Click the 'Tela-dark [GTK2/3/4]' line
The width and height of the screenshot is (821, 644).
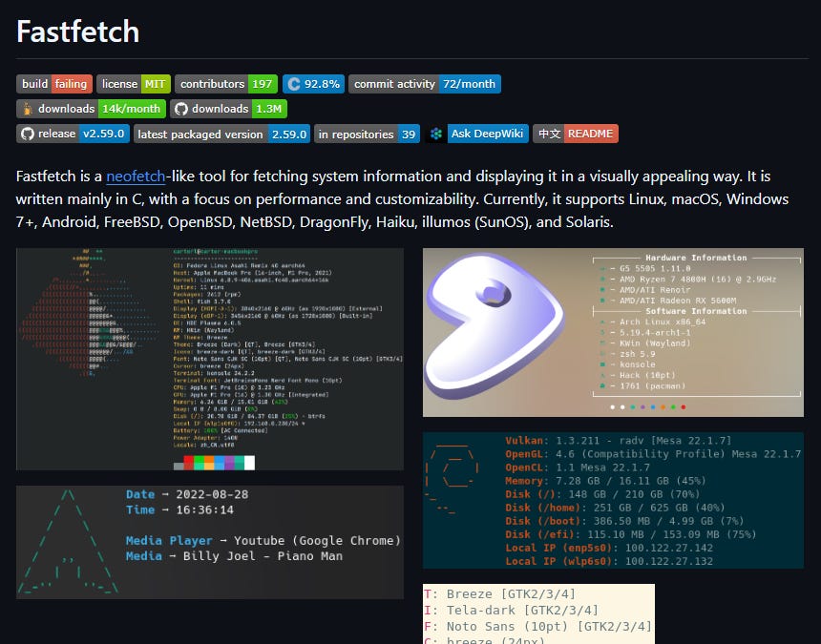[512, 610]
